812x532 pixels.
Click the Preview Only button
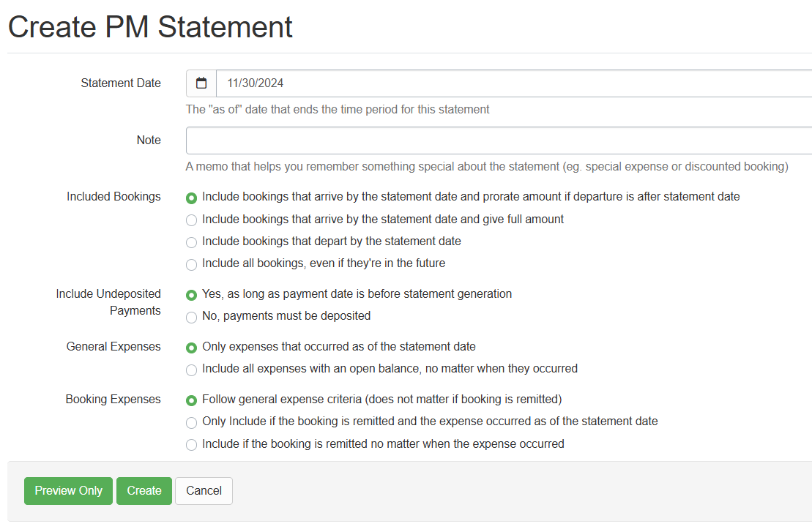(68, 490)
